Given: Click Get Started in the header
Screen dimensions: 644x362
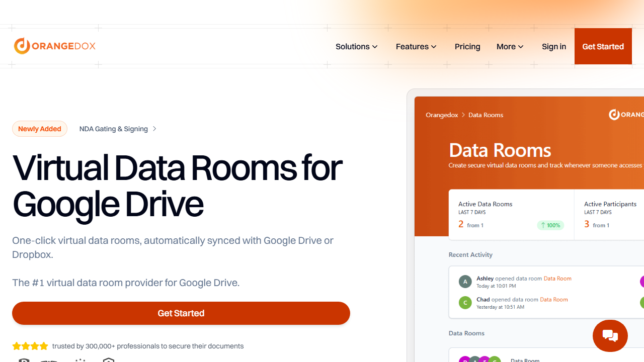Looking at the screenshot, I should [603, 46].
